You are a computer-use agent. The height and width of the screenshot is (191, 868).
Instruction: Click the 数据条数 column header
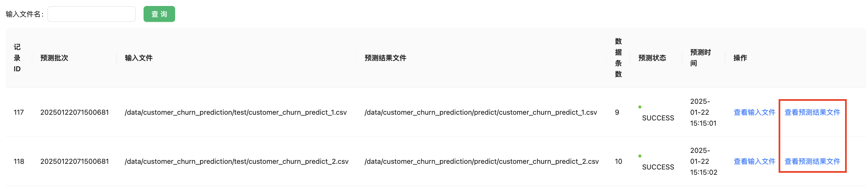tap(618, 58)
